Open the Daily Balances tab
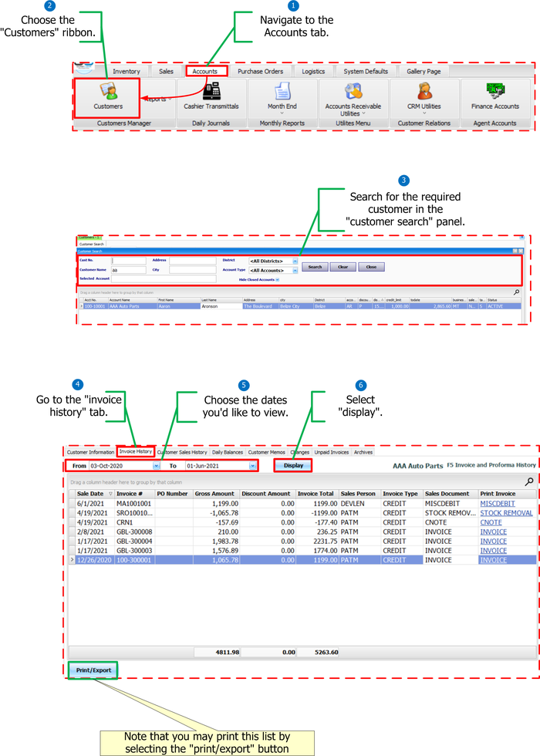 tap(228, 452)
